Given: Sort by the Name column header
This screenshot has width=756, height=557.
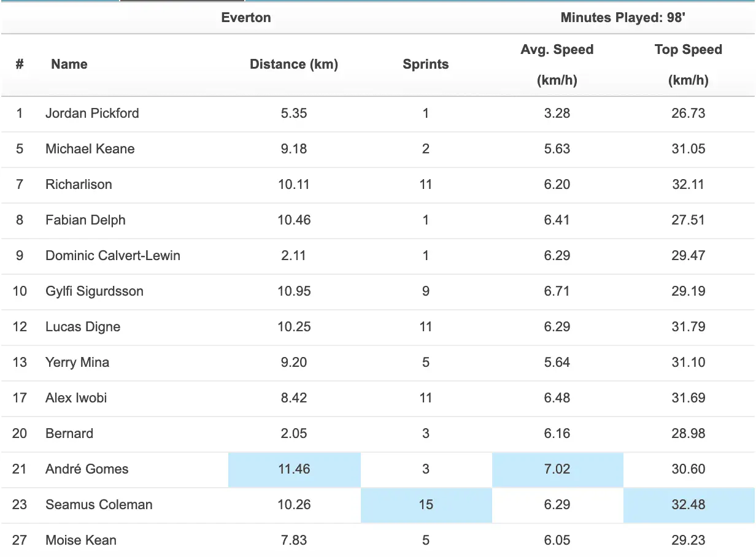Looking at the screenshot, I should click(x=69, y=64).
